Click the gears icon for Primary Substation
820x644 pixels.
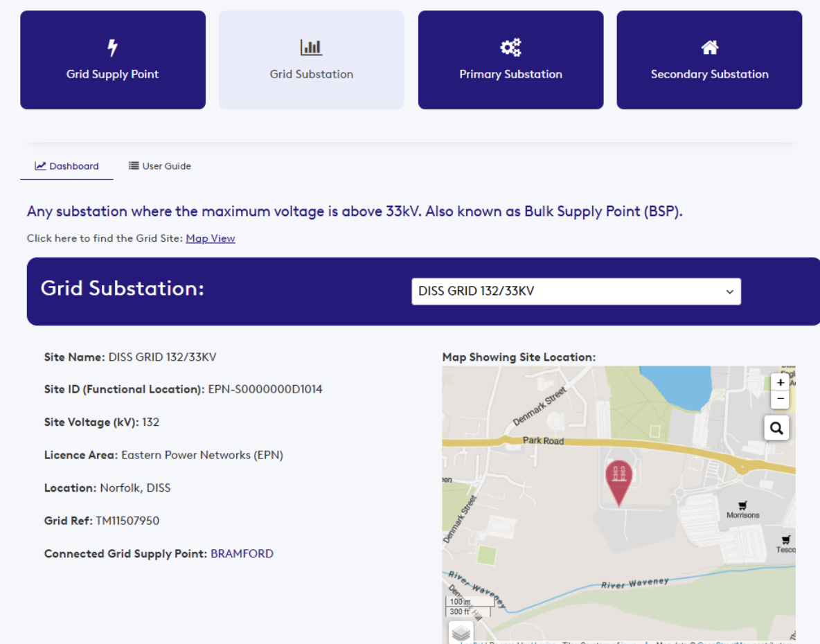coord(510,48)
